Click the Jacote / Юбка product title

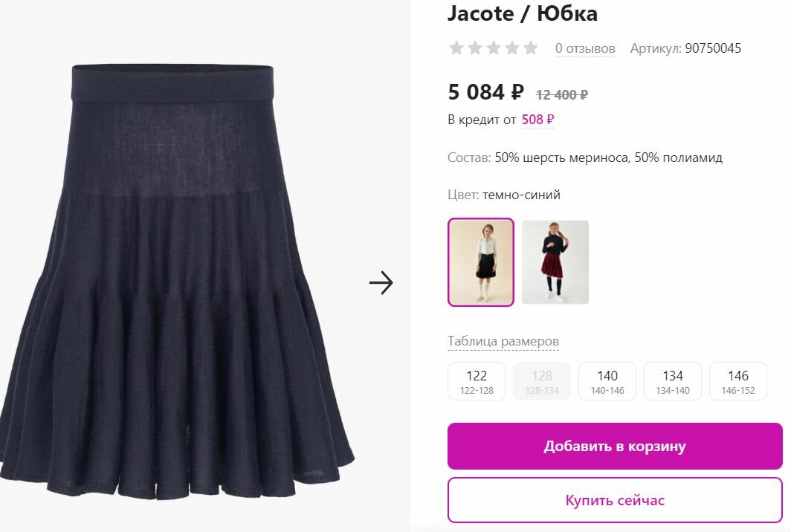(x=523, y=13)
